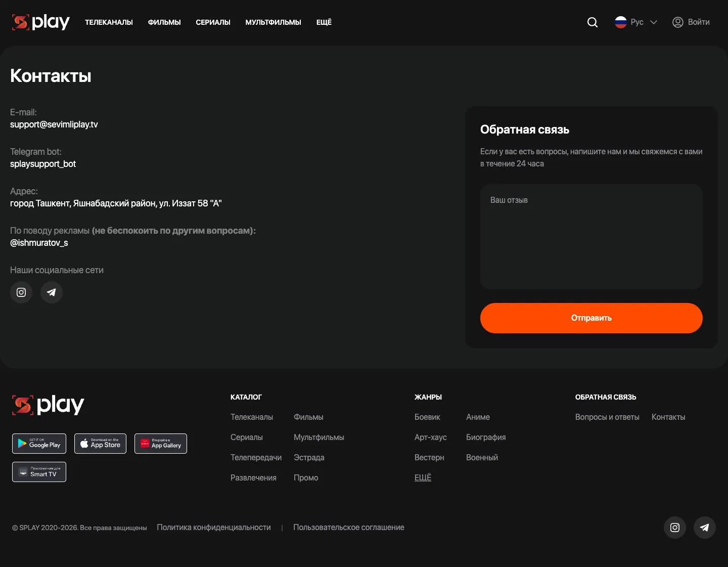Open the ТЕЛЕКАНАЛЫ menu item

point(109,22)
